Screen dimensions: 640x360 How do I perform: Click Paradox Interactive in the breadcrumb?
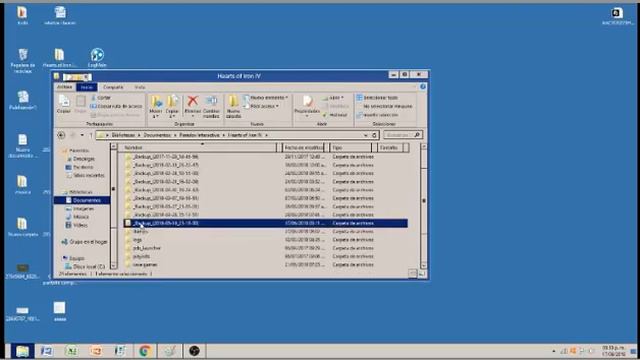point(199,135)
